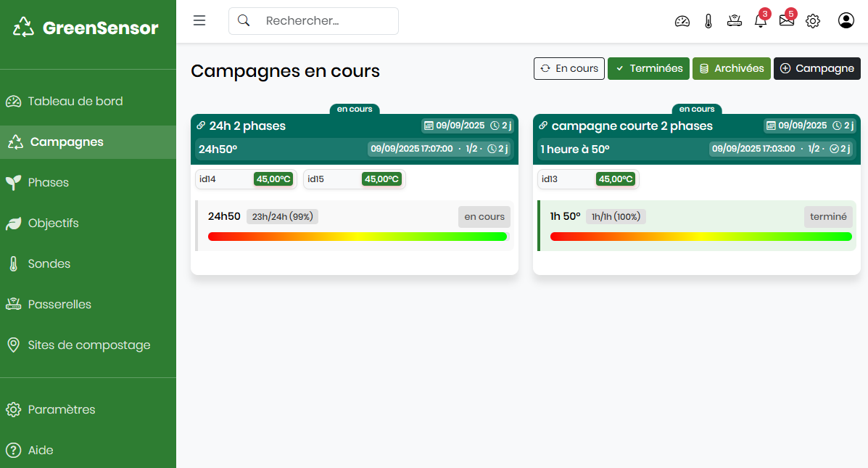Open the messages envelope with 5 unread

pos(787,20)
